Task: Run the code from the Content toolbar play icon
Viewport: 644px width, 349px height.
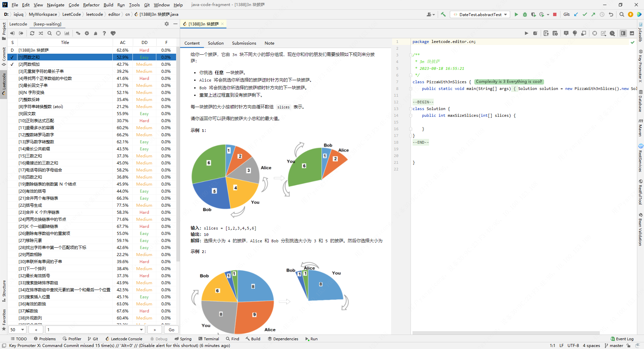Action: tap(526, 33)
